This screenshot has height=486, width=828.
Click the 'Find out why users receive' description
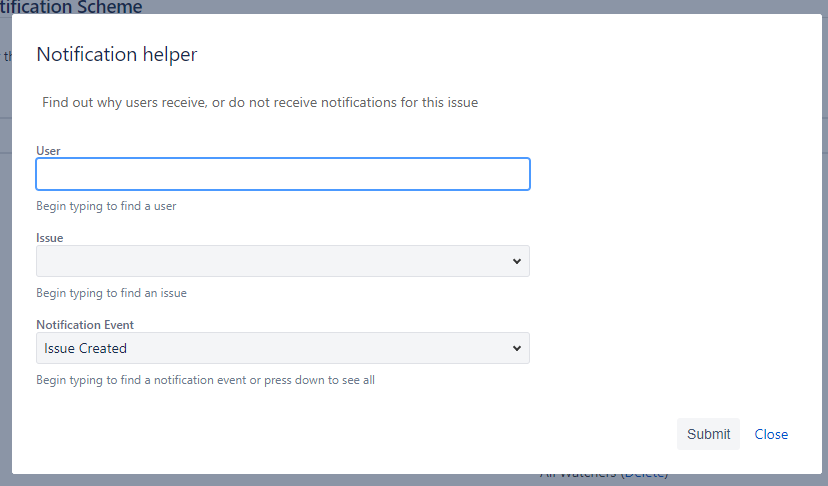[x=260, y=102]
